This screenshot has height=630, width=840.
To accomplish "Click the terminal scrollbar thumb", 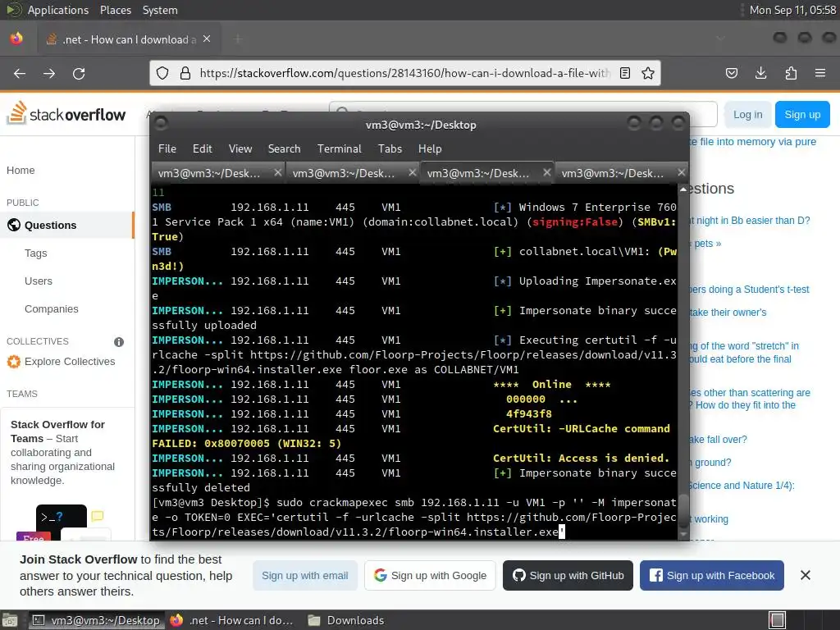I will (683, 510).
